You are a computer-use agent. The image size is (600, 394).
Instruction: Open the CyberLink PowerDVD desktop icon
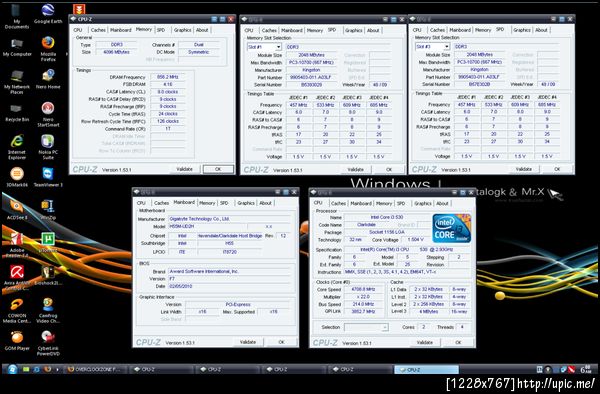48,344
